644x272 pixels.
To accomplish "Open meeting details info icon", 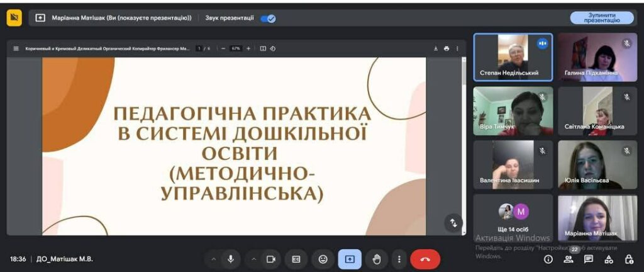I will (x=548, y=259).
